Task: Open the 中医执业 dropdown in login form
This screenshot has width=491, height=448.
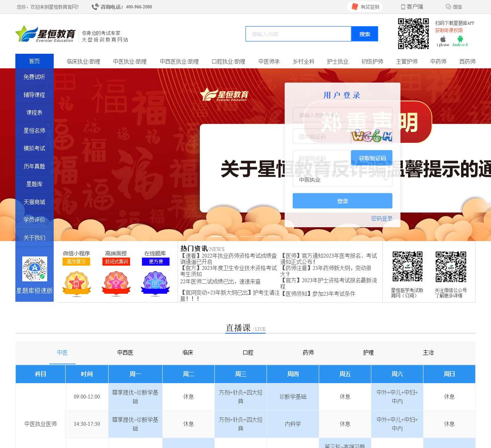Action: tap(342, 179)
